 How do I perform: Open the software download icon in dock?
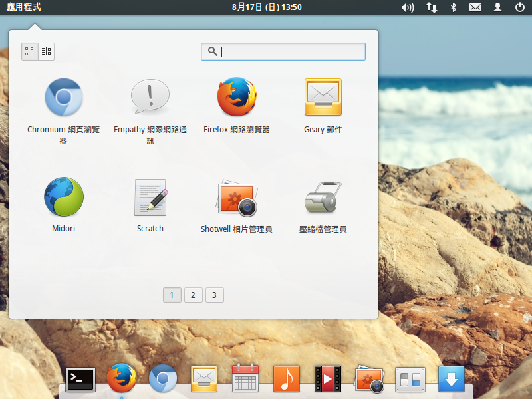(x=452, y=379)
